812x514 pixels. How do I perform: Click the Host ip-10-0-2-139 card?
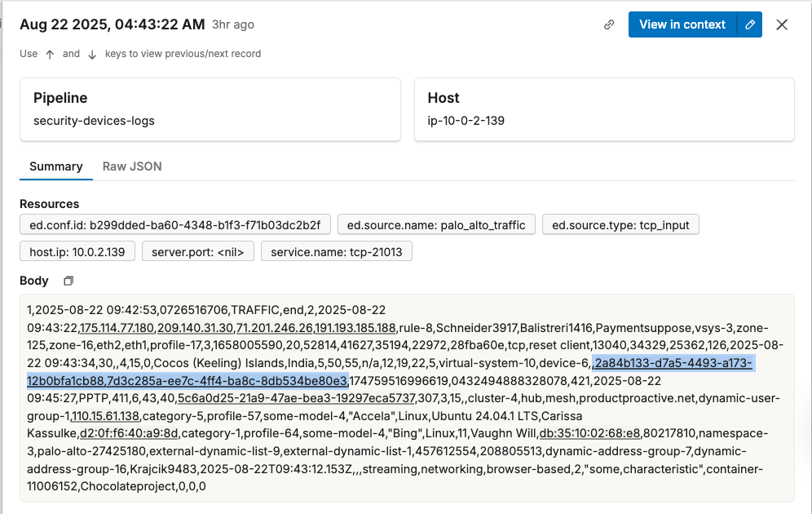pyautogui.click(x=604, y=109)
